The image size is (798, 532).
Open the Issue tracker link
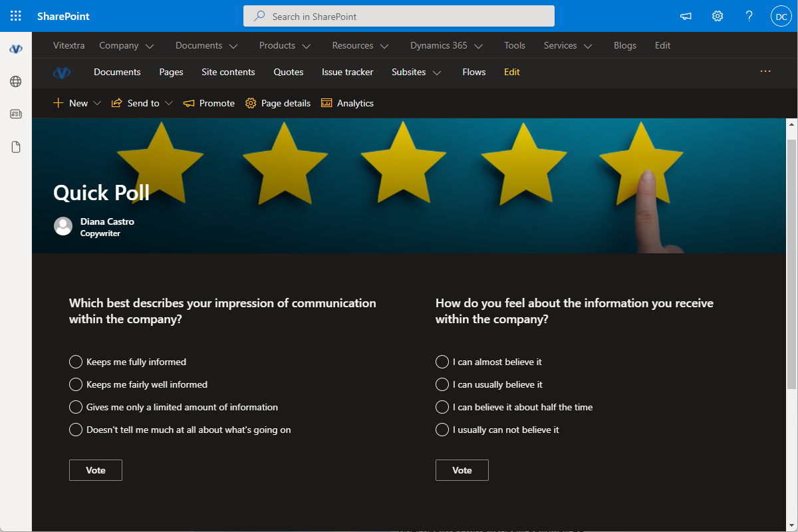(348, 72)
